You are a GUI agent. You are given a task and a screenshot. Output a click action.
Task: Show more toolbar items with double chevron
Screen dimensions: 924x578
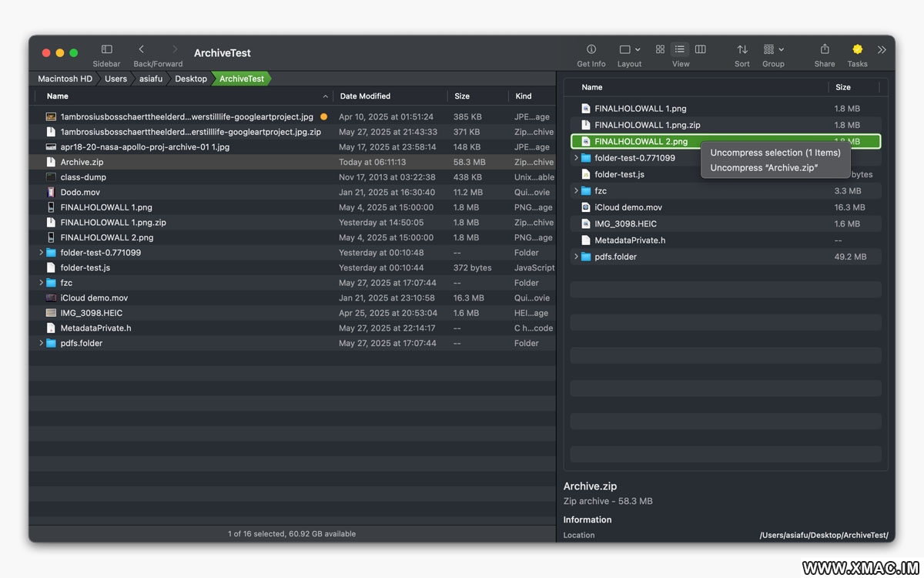(x=882, y=49)
